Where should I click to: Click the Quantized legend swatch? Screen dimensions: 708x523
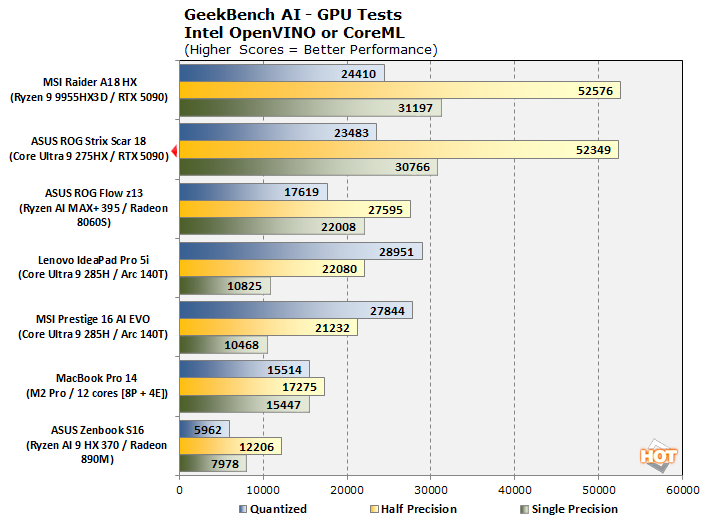pos(243,509)
